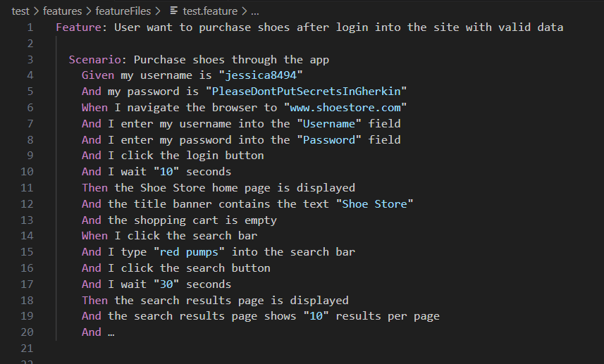
Task: Open the 'featureFiles' breadcrumb segment
Action: tap(123, 11)
